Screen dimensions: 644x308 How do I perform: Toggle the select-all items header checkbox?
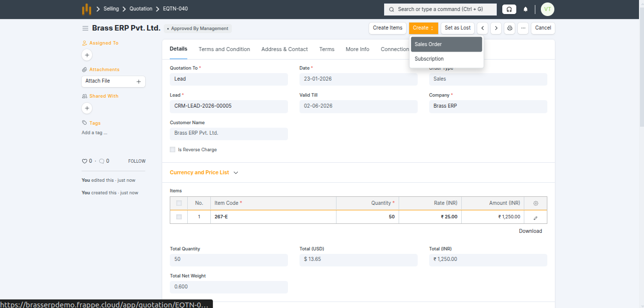pos(179,203)
